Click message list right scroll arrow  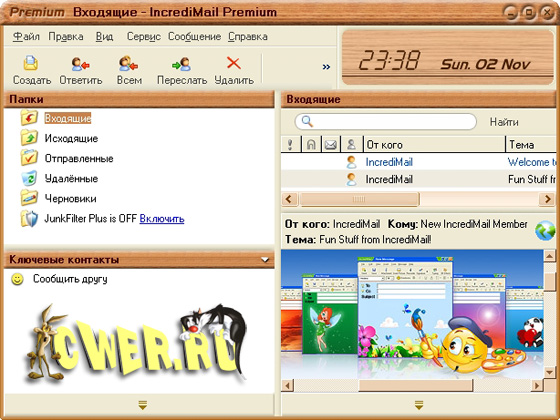(547, 199)
